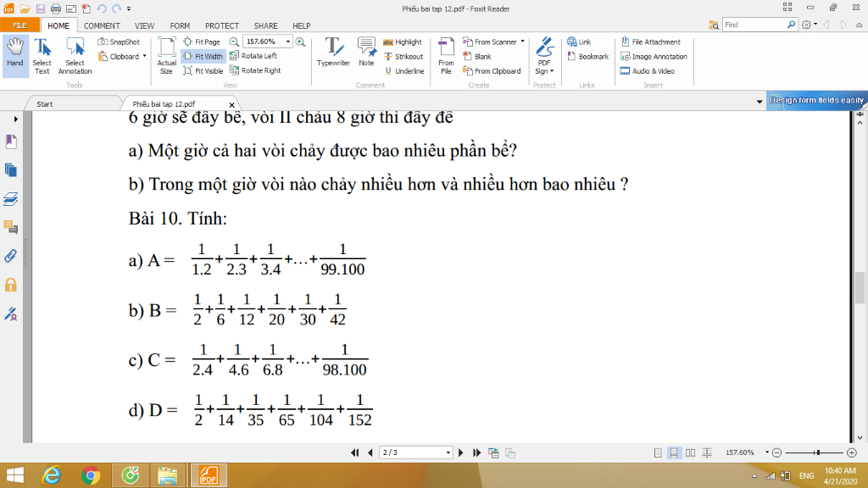The height and width of the screenshot is (488, 868).
Task: Open the page number 2/3 dropdown
Action: 448,452
